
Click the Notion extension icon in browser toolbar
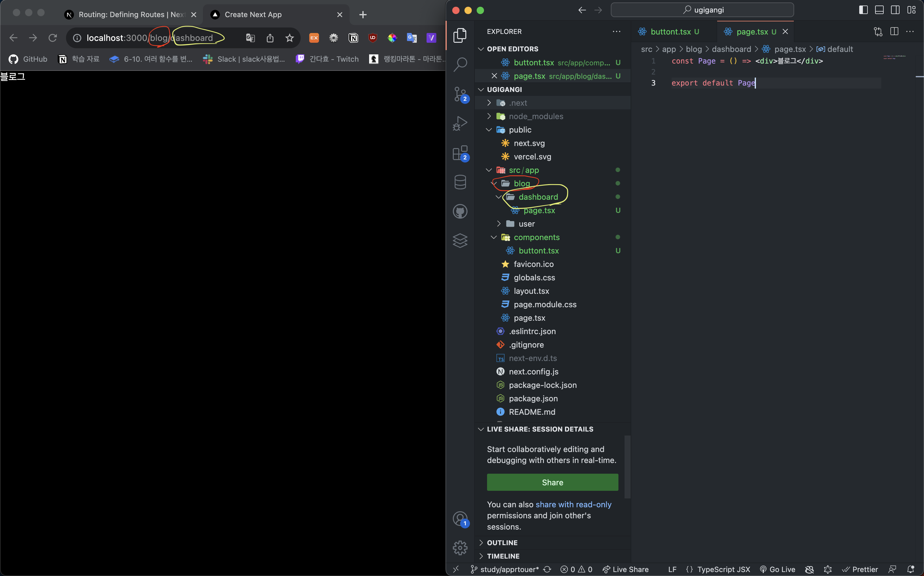(x=353, y=38)
